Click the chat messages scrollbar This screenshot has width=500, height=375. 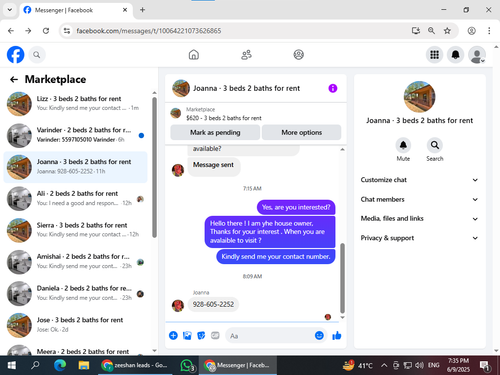click(x=342, y=278)
